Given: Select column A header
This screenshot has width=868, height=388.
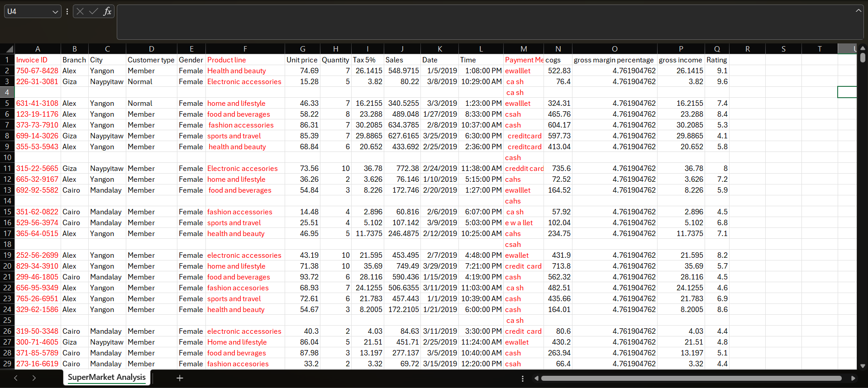Looking at the screenshot, I should coord(38,49).
